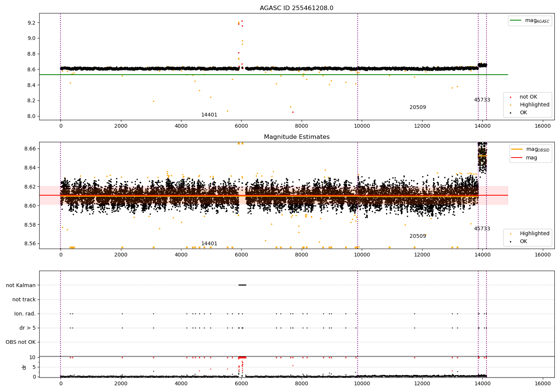Click the 8.56 y-axis tick label
The image size is (560, 392).
[x=30, y=244]
